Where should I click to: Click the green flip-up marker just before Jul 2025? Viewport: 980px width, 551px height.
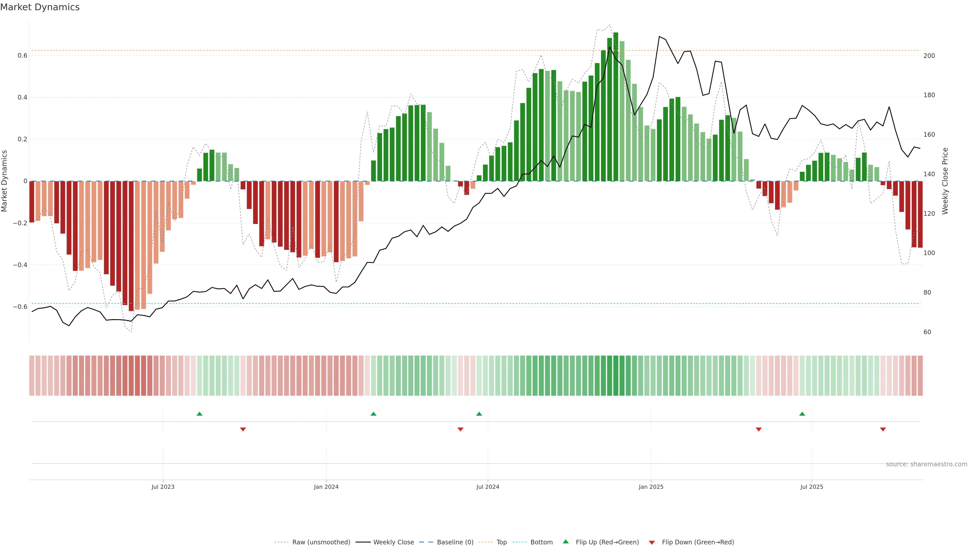tap(802, 414)
